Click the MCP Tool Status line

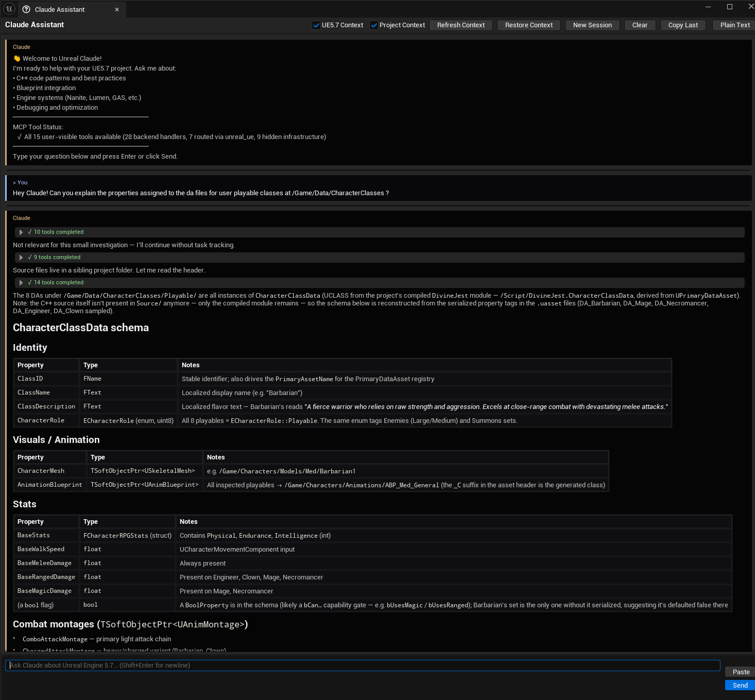[38, 127]
